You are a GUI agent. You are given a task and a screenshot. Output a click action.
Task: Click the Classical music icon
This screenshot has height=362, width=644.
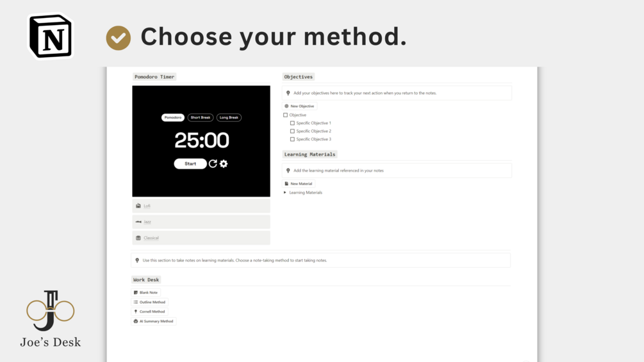pos(138,238)
